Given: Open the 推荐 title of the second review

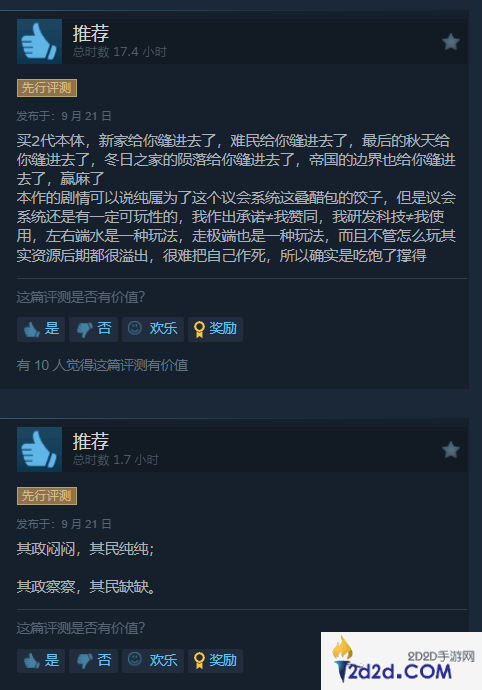Looking at the screenshot, I should pyautogui.click(x=91, y=441).
